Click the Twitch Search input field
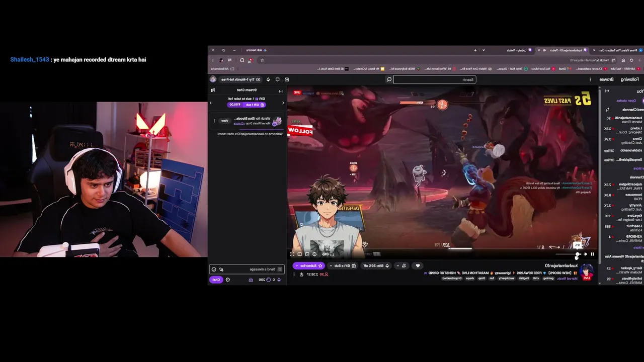 (435, 79)
